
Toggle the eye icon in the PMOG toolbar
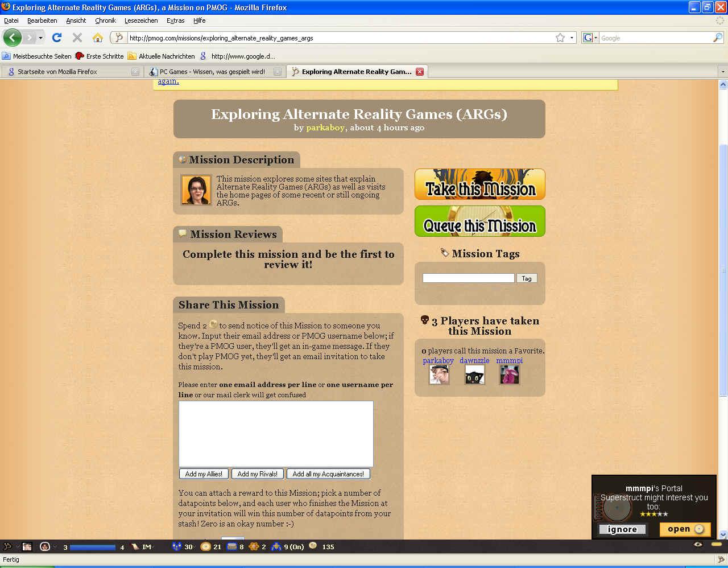pos(698,545)
